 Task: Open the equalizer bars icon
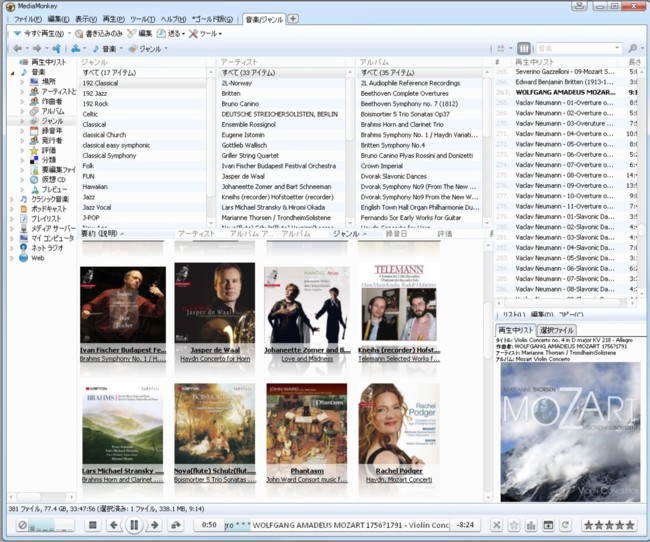click(x=531, y=525)
